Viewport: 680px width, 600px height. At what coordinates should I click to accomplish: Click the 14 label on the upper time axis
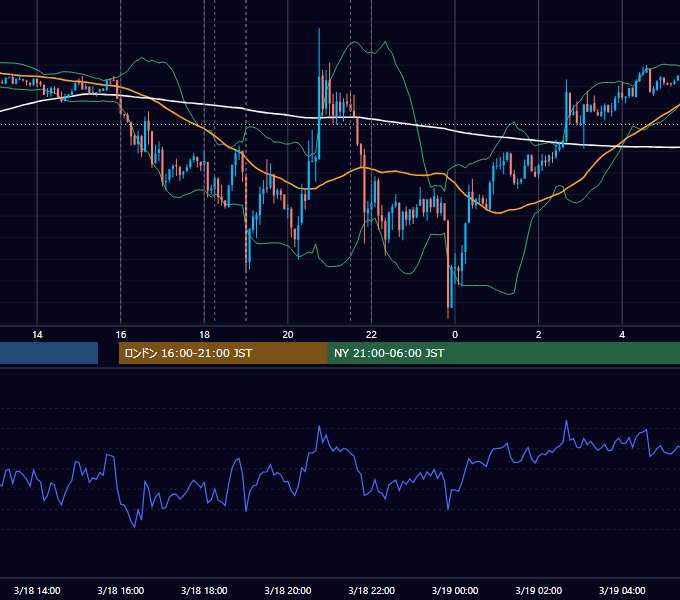(x=37, y=335)
